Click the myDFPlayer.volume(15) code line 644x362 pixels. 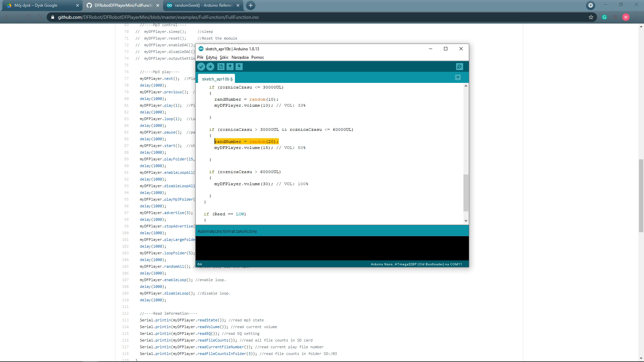[260, 148]
